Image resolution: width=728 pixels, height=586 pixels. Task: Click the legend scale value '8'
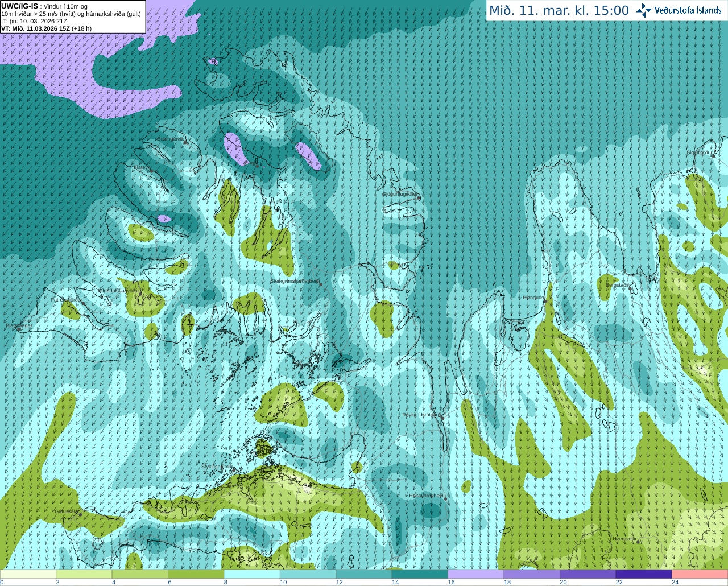[x=226, y=582]
